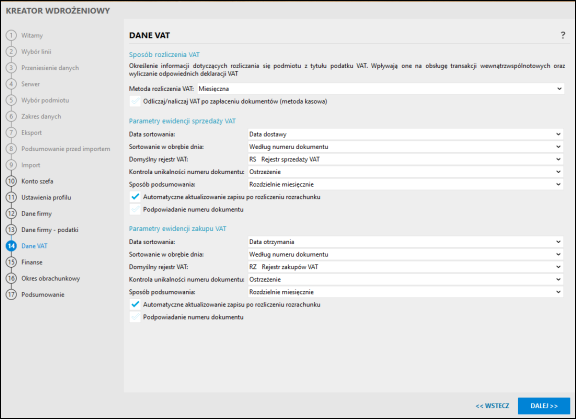Click the DANE VAT page title
Image resolution: width=576 pixels, height=419 pixels.
coord(150,35)
